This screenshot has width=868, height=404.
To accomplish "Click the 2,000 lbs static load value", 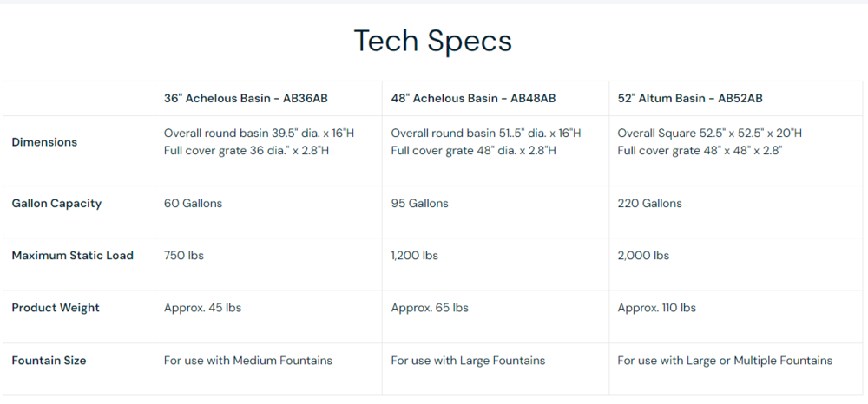I will pyautogui.click(x=643, y=256).
